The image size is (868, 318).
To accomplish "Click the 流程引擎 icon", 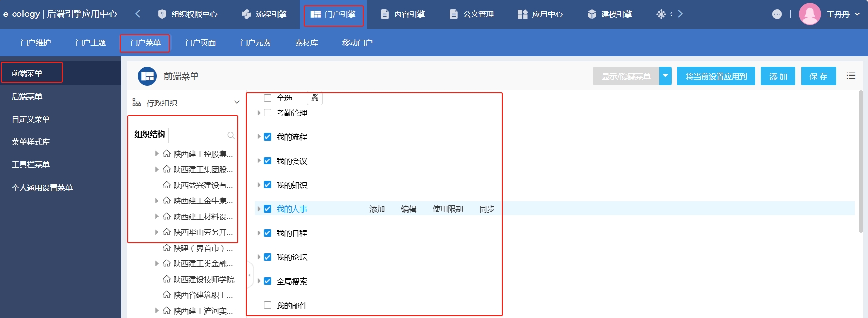I will [247, 14].
